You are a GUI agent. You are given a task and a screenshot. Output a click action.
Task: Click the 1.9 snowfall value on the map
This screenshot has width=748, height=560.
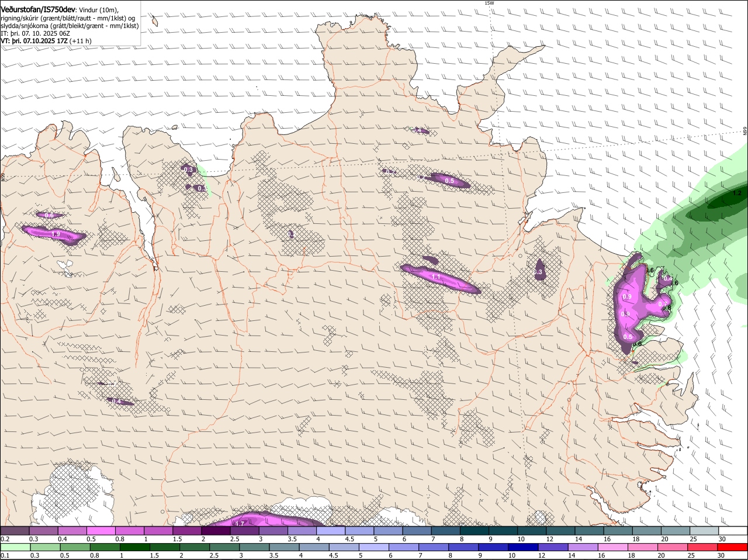coord(56,234)
